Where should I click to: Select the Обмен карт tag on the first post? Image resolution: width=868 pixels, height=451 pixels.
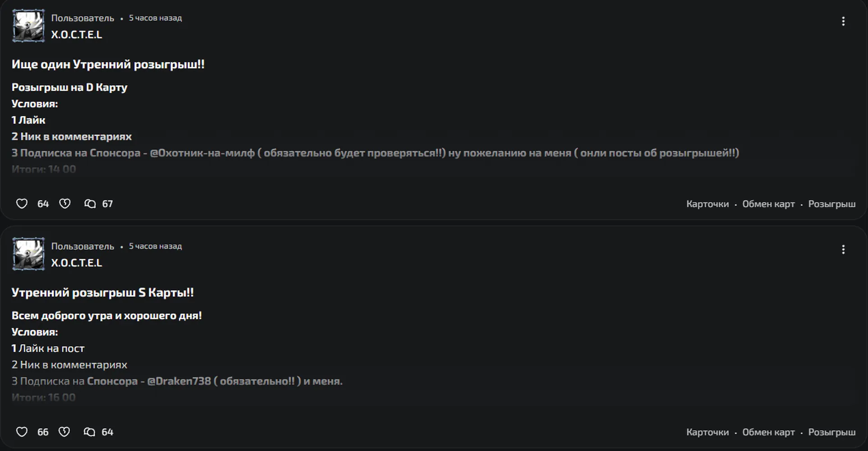(768, 204)
